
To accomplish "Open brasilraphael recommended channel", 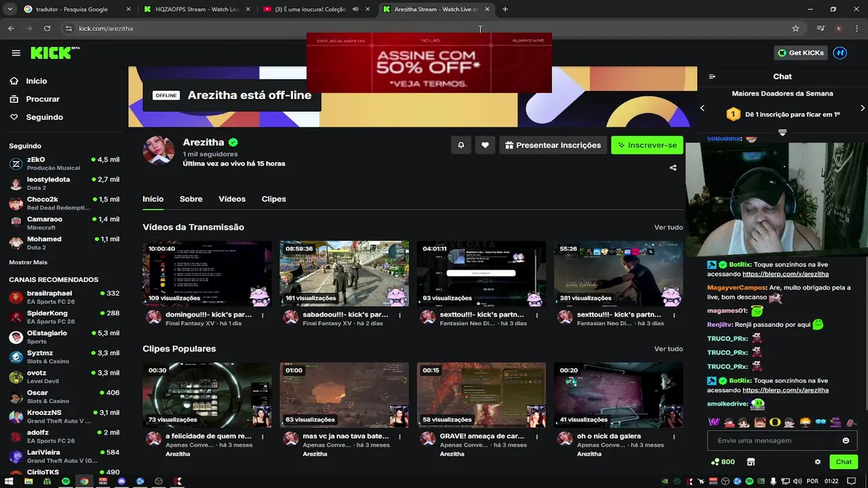I will (64, 297).
